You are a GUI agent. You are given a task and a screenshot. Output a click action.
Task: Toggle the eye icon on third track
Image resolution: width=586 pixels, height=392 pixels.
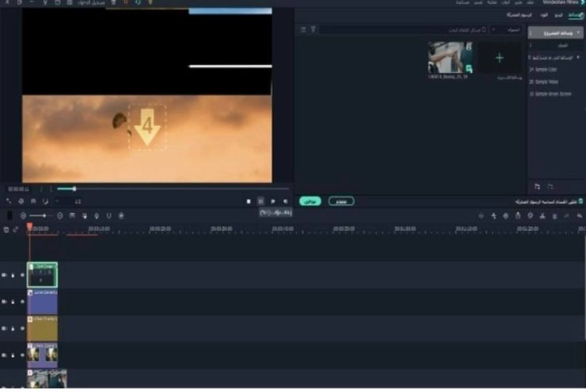[22, 329]
